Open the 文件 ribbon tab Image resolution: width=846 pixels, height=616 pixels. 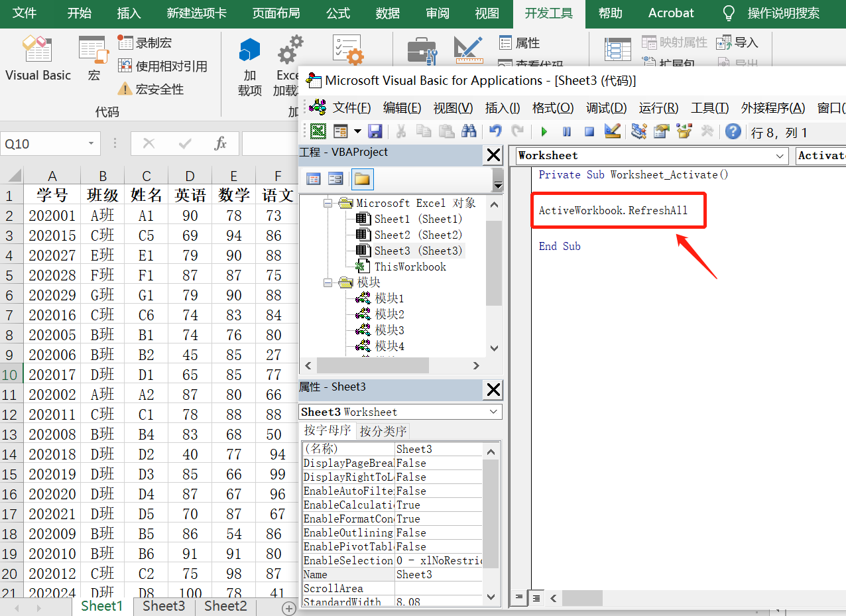pyautogui.click(x=25, y=13)
